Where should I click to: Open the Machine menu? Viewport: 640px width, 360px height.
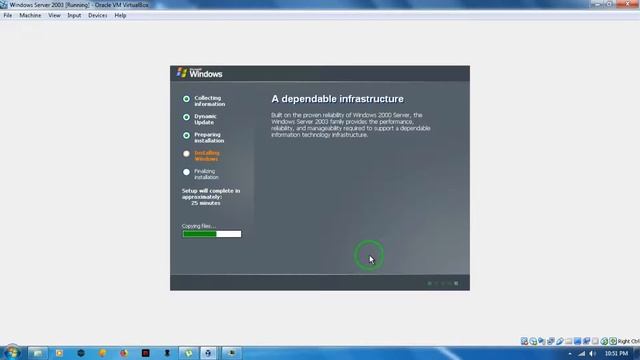point(30,15)
